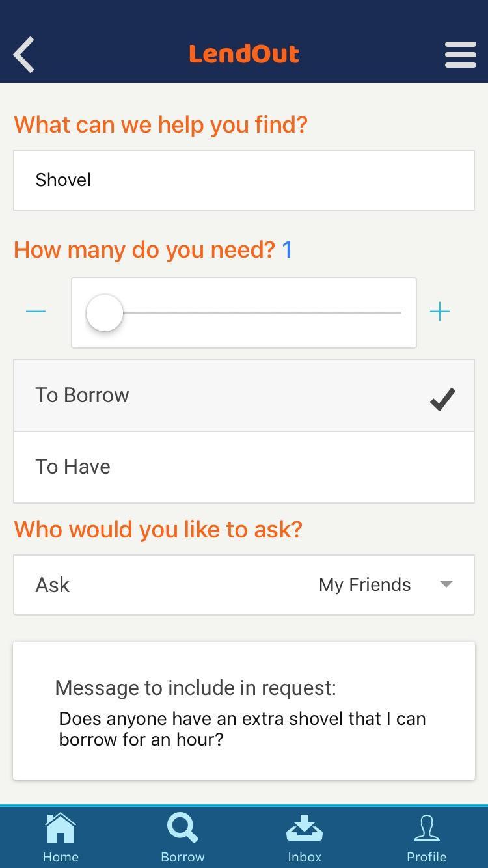The height and width of the screenshot is (868, 488).
Task: Select the To Have option
Action: pos(244,467)
